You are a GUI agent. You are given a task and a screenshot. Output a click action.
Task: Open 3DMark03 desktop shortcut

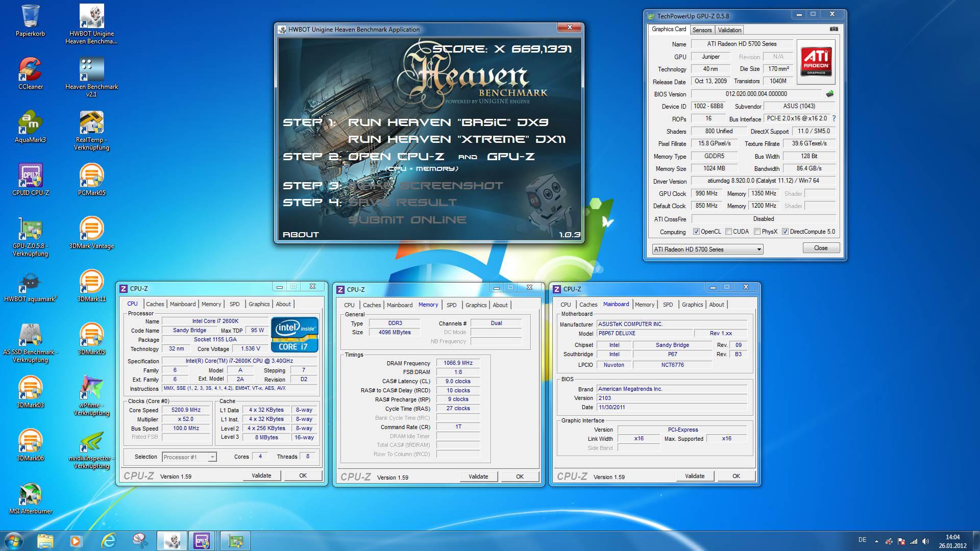click(x=30, y=392)
